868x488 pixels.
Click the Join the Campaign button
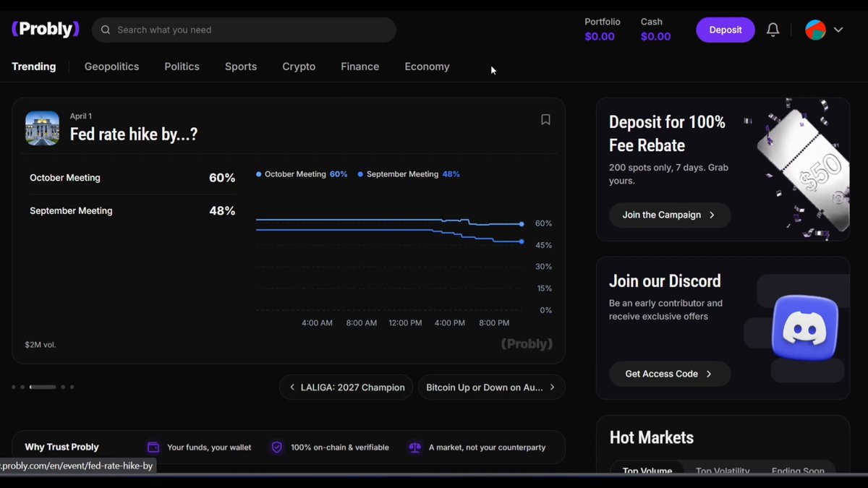click(x=670, y=215)
